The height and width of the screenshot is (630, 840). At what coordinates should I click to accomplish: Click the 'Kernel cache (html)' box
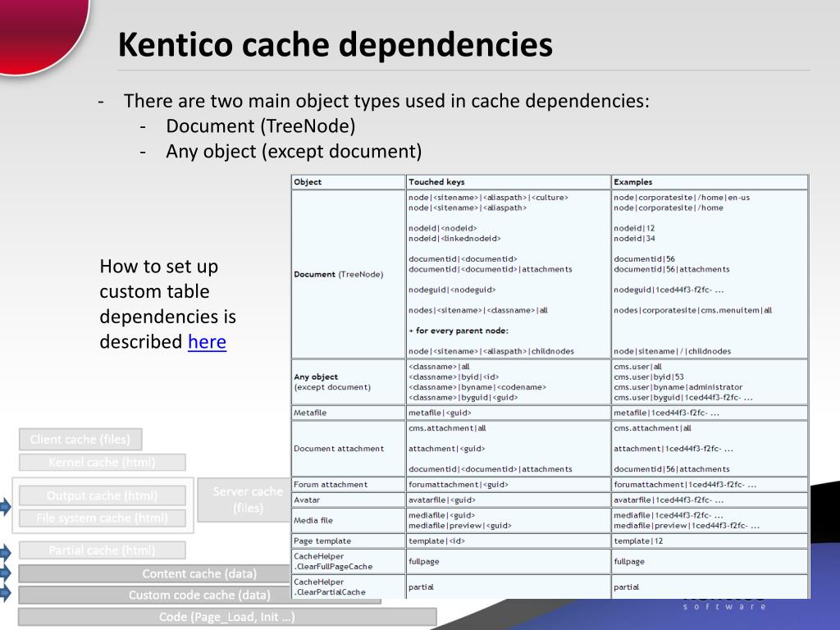click(103, 462)
